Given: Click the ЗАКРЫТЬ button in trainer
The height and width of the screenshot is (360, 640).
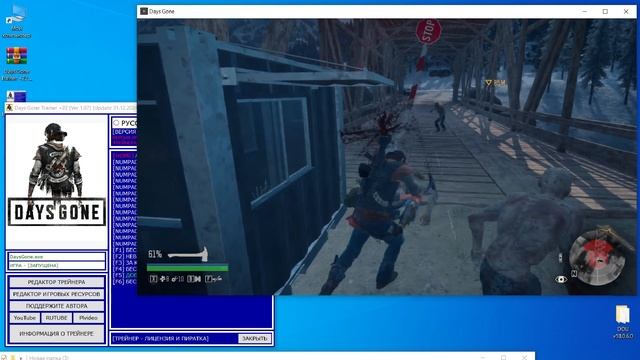Looking at the screenshot, I should pos(254,338).
